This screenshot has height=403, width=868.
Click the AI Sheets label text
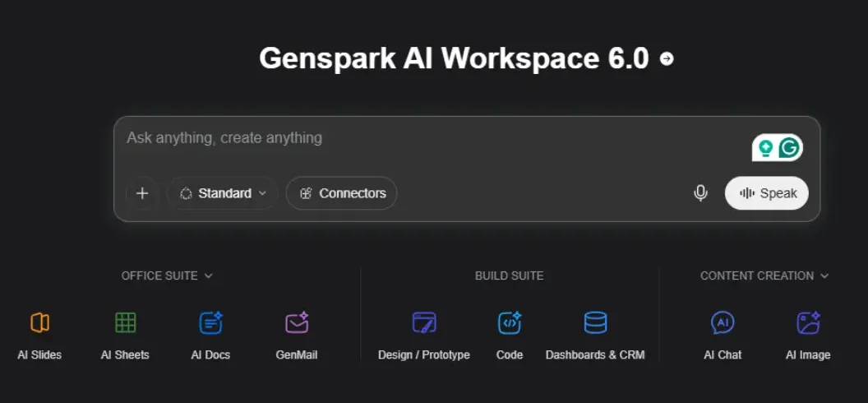coord(125,354)
